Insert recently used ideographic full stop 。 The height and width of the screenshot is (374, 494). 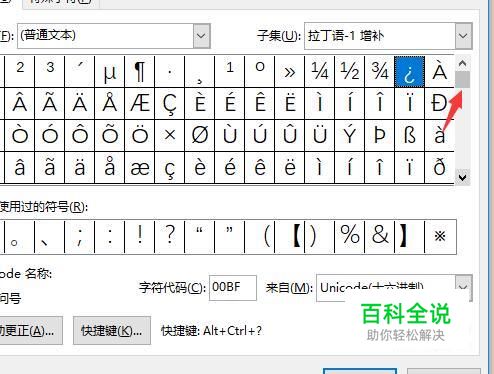(20, 236)
